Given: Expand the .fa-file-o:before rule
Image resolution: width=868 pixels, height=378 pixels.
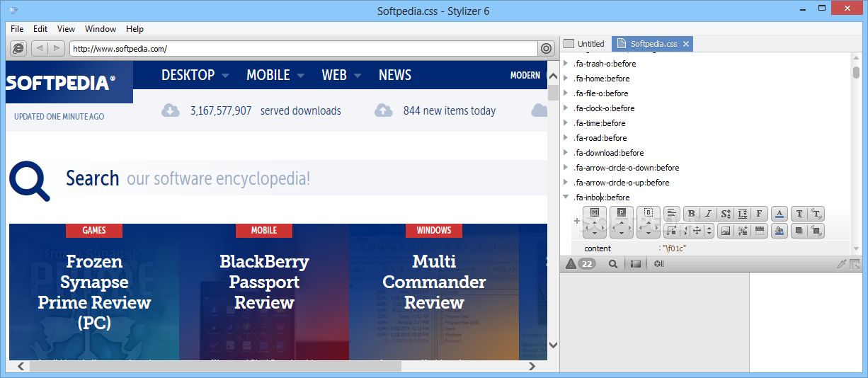Looking at the screenshot, I should click(x=566, y=93).
